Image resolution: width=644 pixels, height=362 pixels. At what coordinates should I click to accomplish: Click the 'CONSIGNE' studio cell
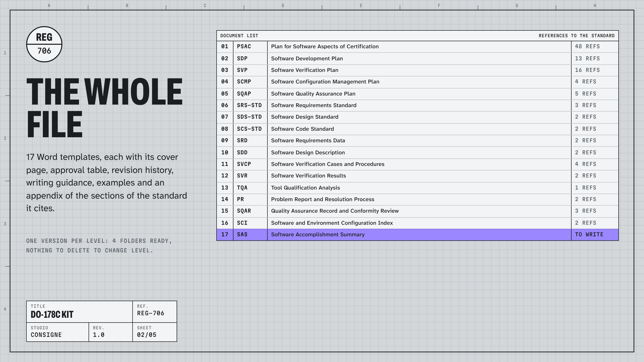(x=58, y=332)
